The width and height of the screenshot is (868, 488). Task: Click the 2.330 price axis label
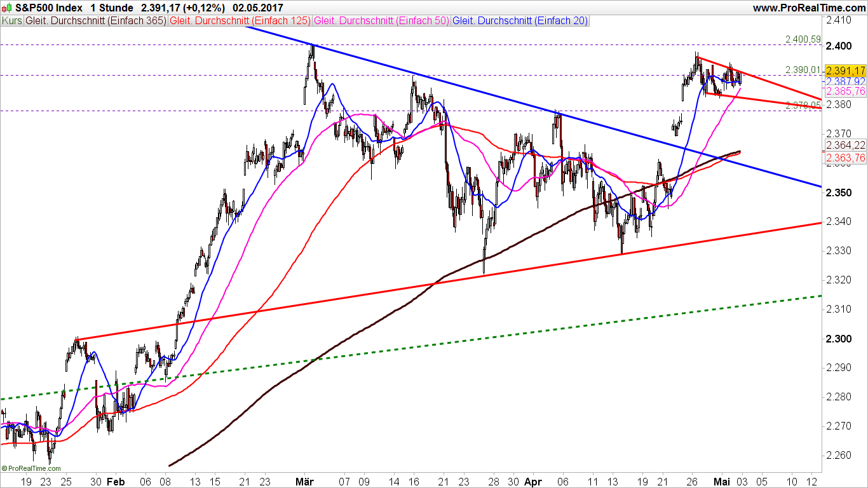[x=839, y=250]
